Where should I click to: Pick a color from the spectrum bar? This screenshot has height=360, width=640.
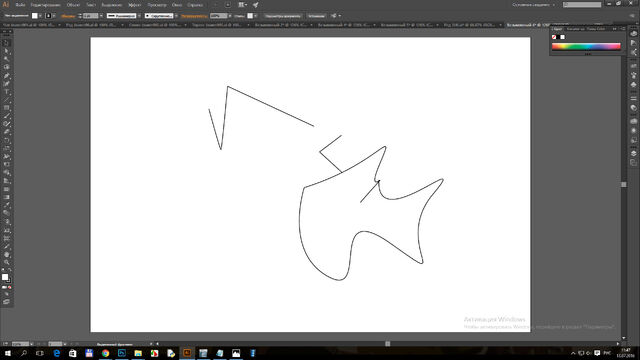[586, 47]
